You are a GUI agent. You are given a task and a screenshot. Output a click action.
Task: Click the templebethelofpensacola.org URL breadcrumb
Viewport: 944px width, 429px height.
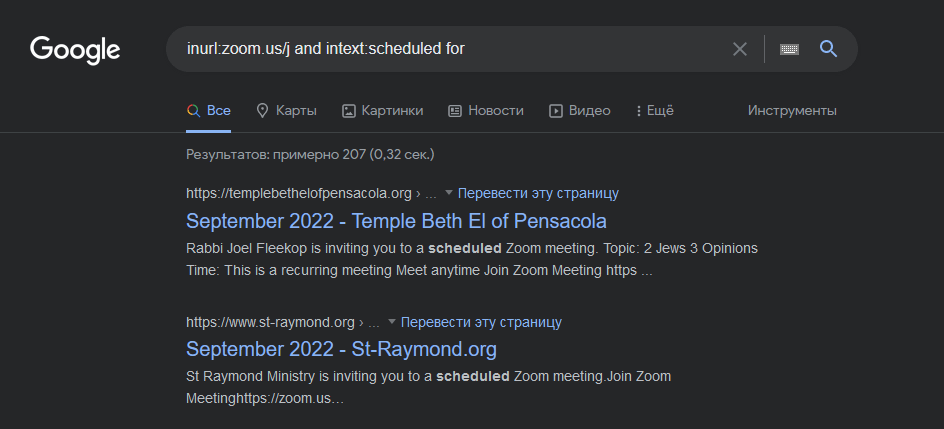pyautogui.click(x=299, y=193)
